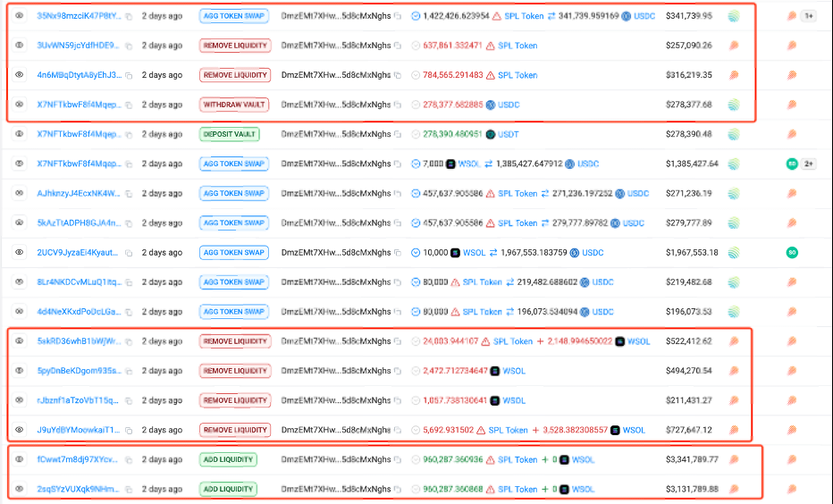833x504 pixels.
Task: Click the platform icon in the $341,739.95 row
Action: coord(734,16)
